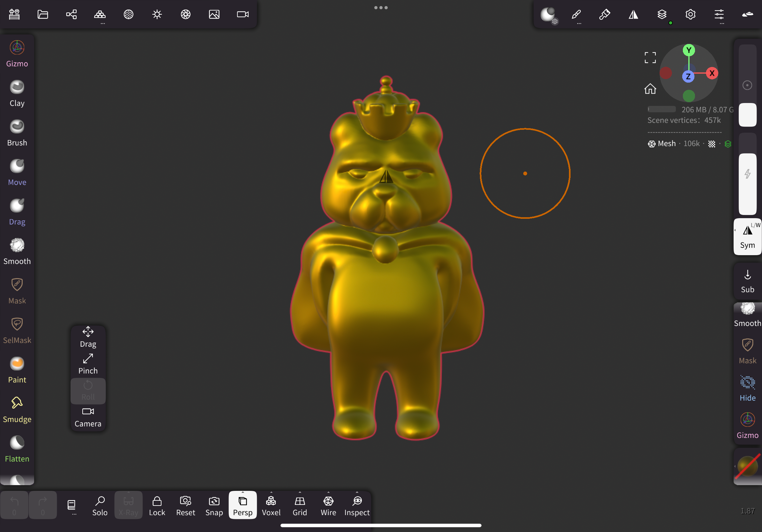Open the Settings gear menu
Viewport: 762px width, 532px height.
(690, 14)
